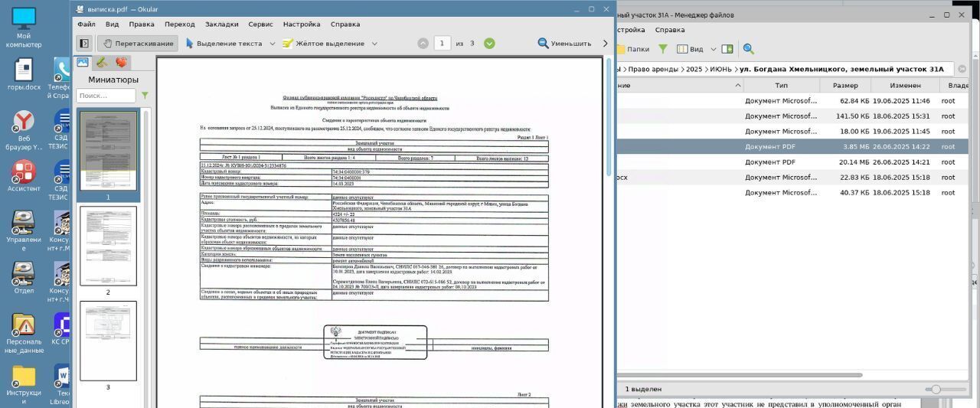Open the Правка menu in Okular

pyautogui.click(x=142, y=24)
